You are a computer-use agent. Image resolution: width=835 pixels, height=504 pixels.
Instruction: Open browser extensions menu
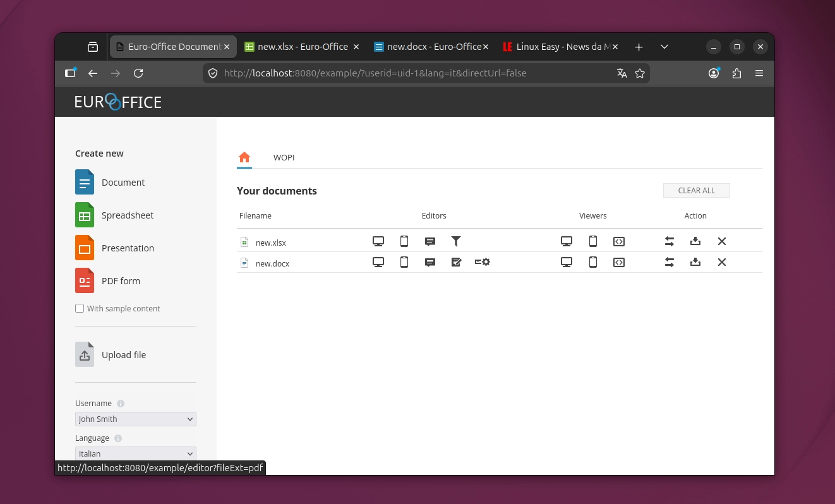click(736, 73)
